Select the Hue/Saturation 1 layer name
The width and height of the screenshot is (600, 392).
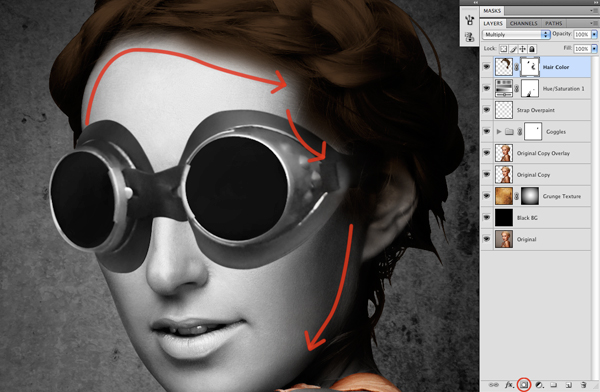pyautogui.click(x=563, y=89)
